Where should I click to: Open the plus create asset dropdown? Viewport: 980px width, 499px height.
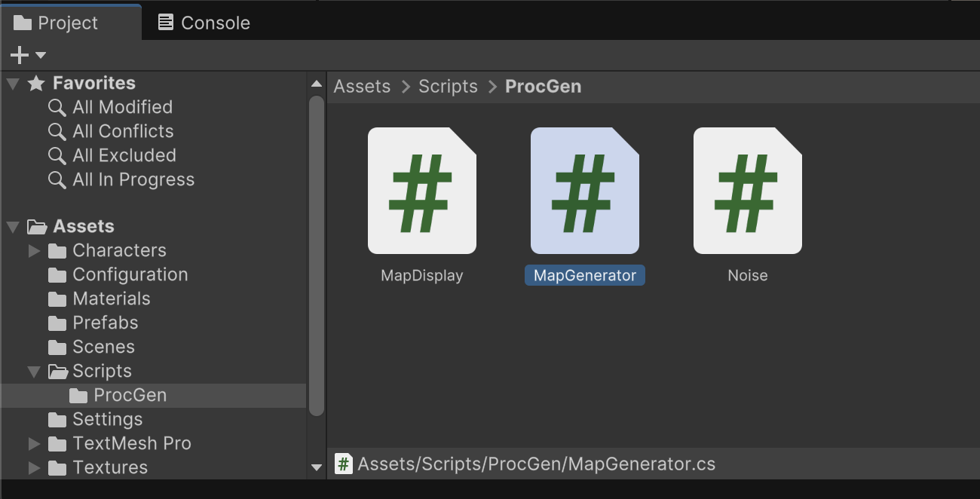(x=27, y=55)
